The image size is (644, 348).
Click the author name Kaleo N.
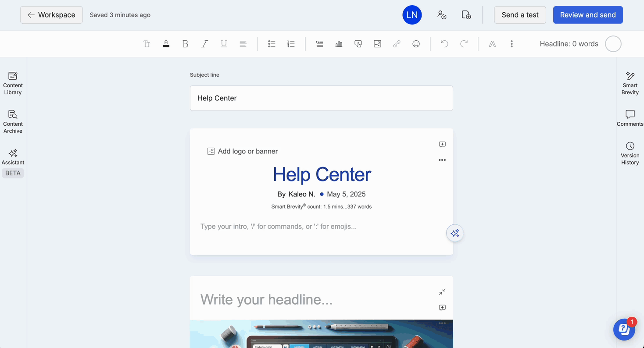click(x=302, y=194)
